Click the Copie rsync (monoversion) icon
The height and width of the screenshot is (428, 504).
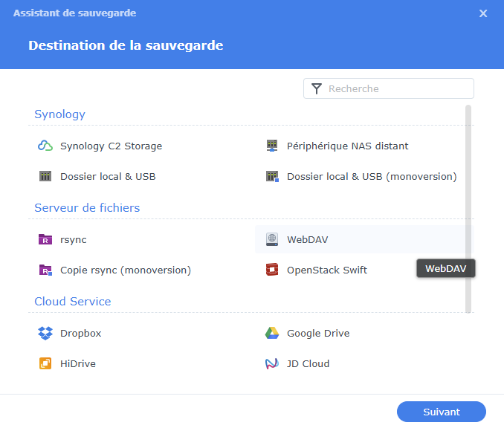click(x=45, y=270)
